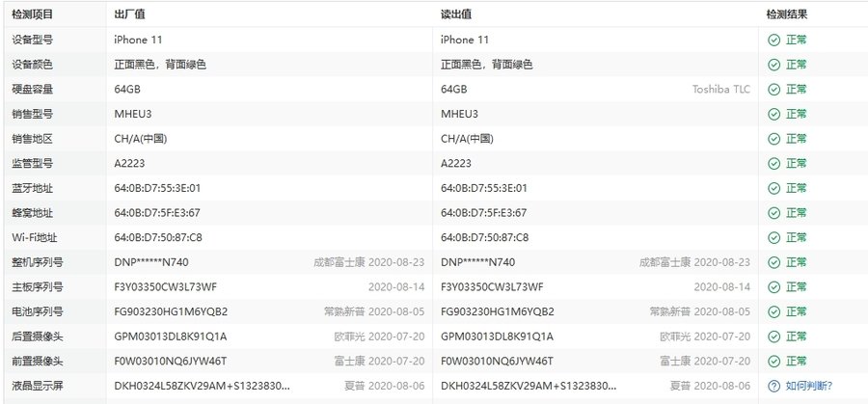Select the 设备型号 row label
This screenshot has width=868, height=404.
33,40
